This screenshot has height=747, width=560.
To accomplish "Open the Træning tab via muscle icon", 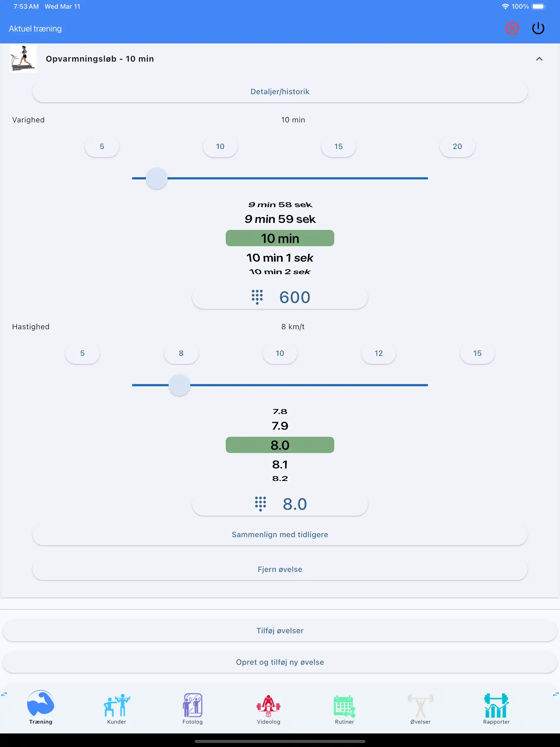I will (x=40, y=706).
